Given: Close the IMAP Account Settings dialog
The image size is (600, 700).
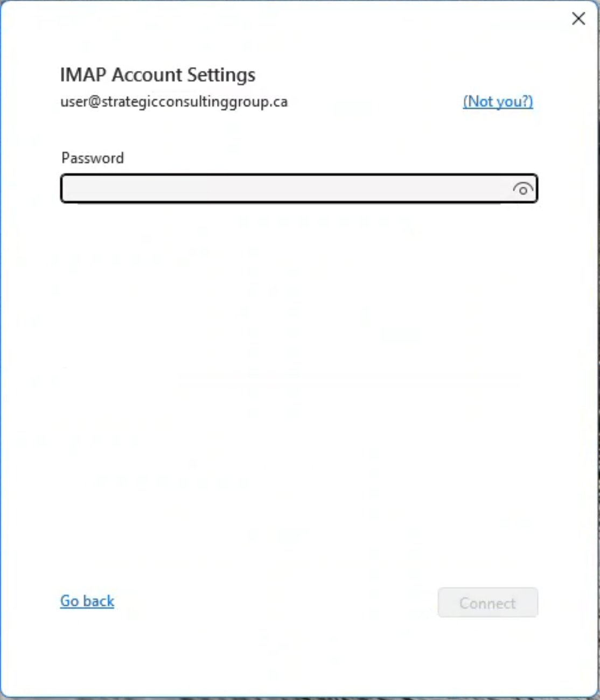Looking at the screenshot, I should tap(578, 19).
